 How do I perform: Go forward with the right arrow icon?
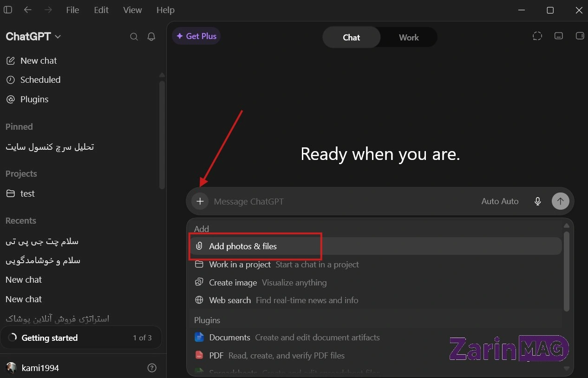[x=48, y=10]
